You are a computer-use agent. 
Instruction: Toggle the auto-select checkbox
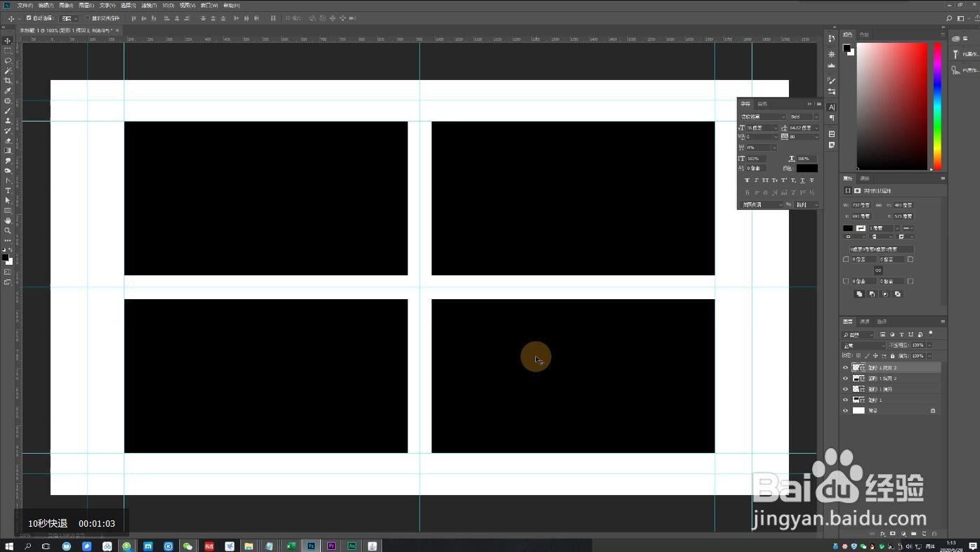(x=29, y=18)
